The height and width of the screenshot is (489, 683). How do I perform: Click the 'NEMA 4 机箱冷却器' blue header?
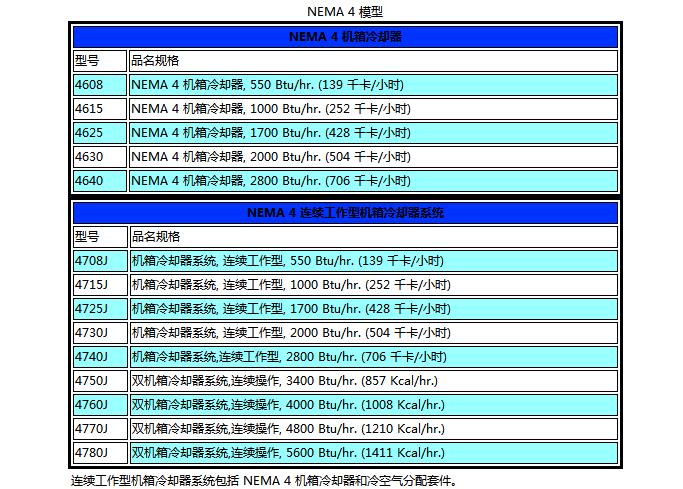click(345, 37)
